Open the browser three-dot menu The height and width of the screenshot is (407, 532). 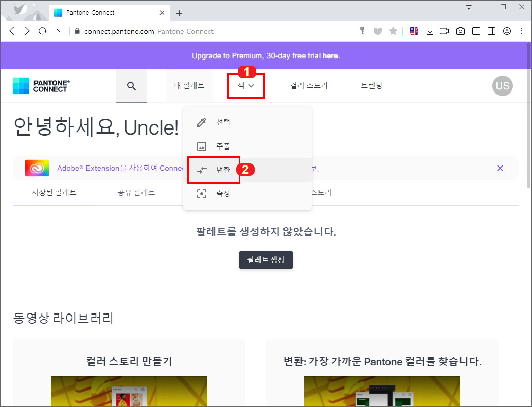(521, 31)
